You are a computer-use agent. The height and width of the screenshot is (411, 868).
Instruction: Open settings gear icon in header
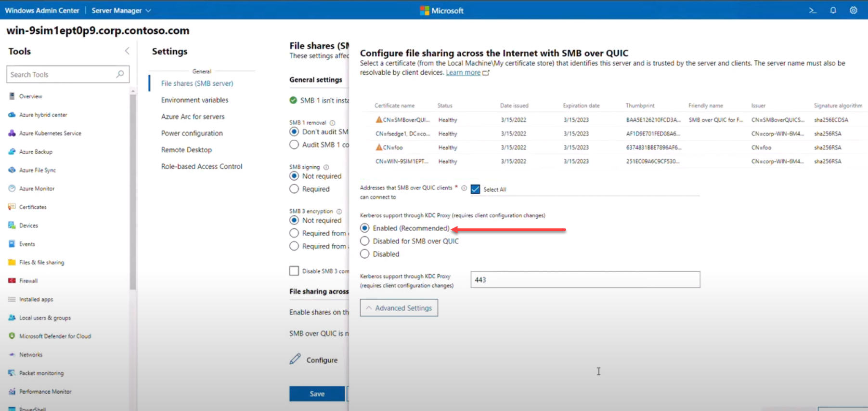(853, 10)
